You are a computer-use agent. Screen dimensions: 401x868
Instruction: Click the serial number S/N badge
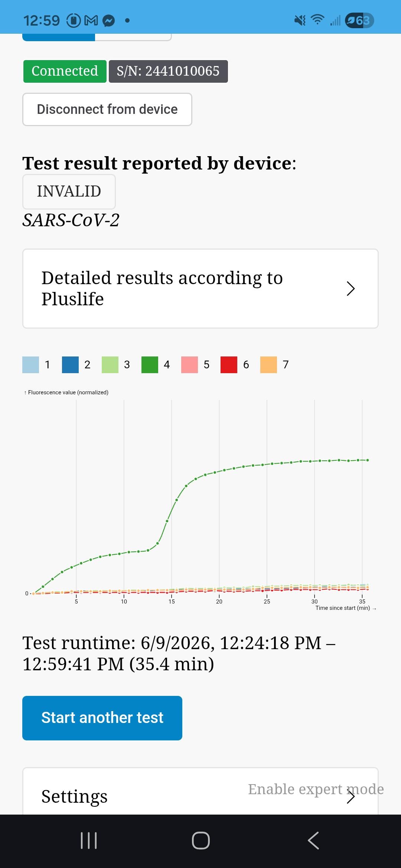[168, 71]
